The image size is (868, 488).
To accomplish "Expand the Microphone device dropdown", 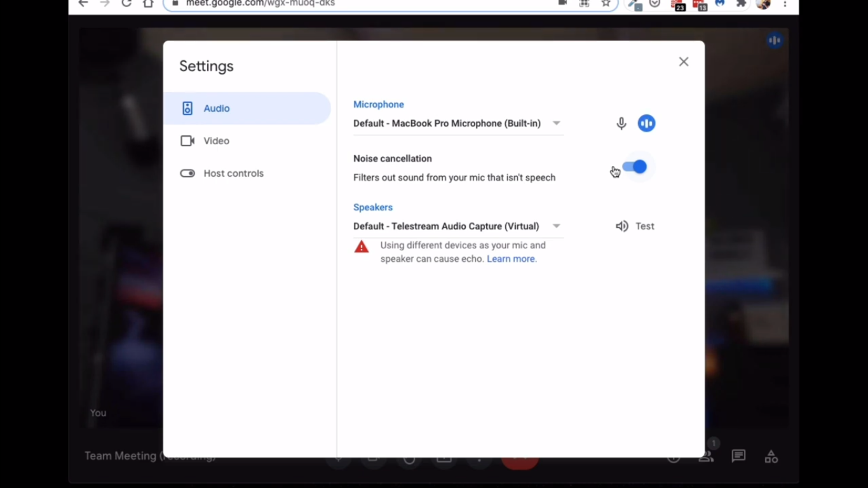I will click(458, 123).
